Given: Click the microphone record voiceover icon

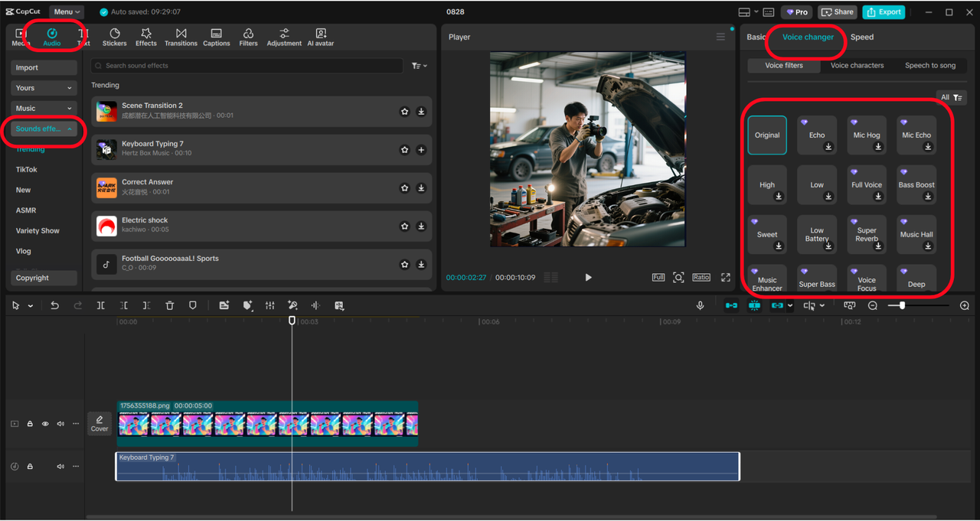Looking at the screenshot, I should [700, 305].
